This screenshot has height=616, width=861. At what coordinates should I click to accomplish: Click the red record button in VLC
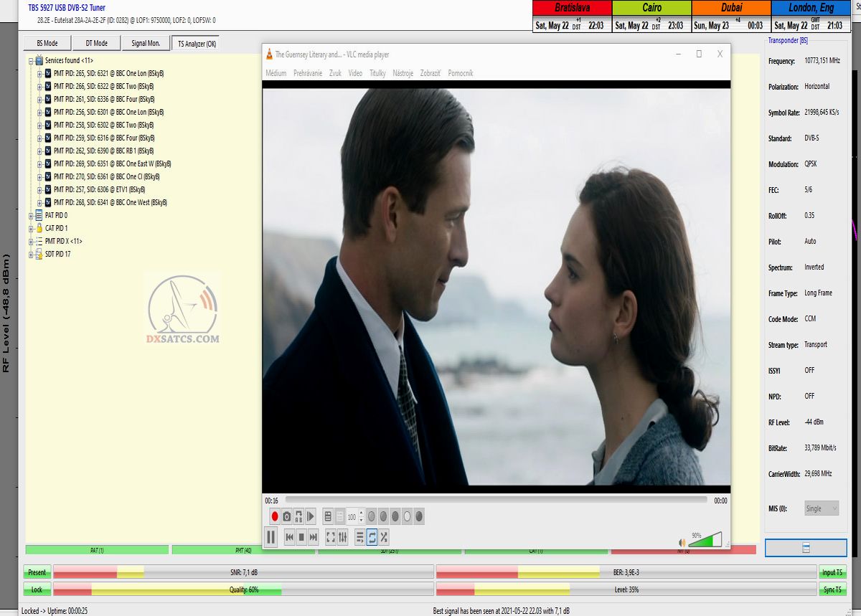[275, 516]
